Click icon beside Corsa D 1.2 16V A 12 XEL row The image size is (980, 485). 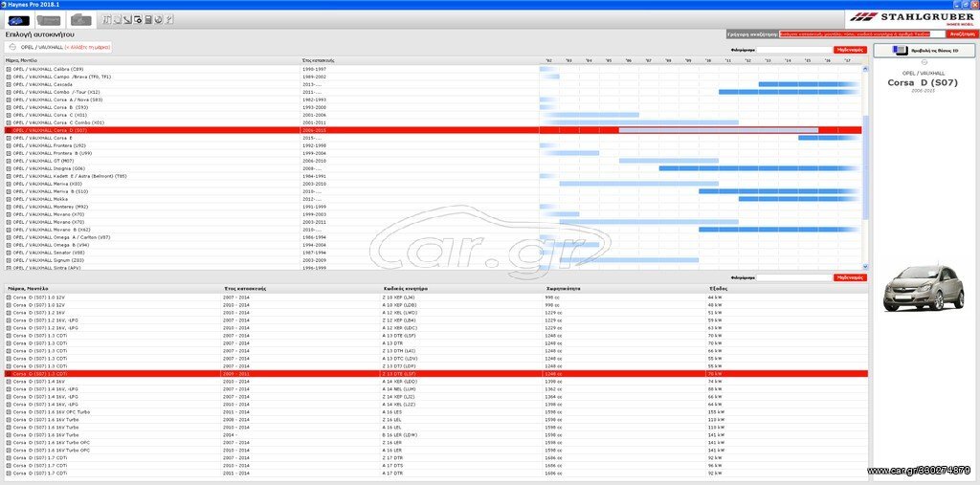(x=8, y=313)
